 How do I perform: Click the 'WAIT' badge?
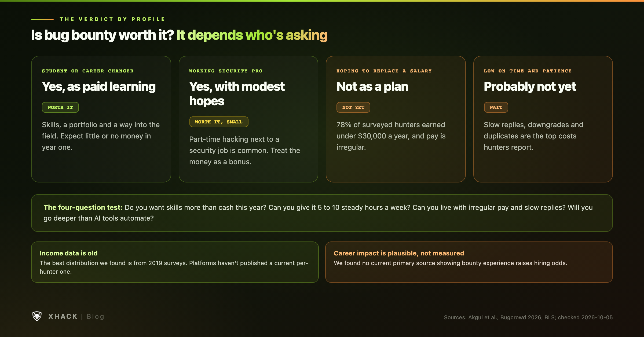point(496,107)
